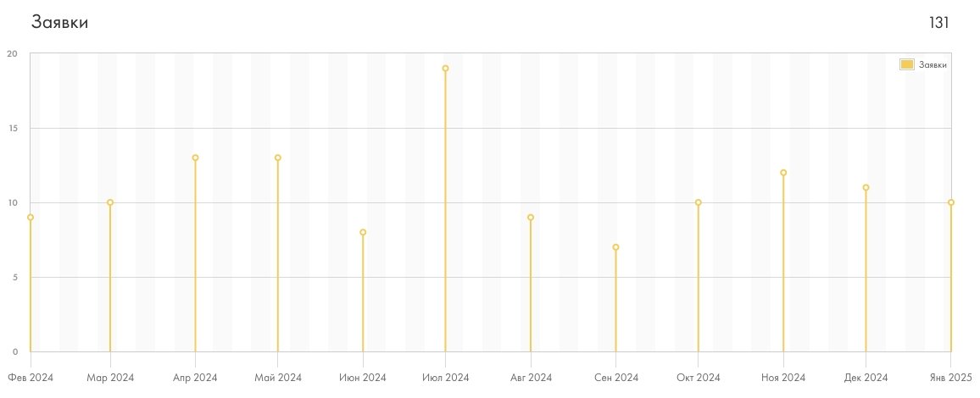The height and width of the screenshot is (398, 980).
Task: Click the Апр 2024 x-axis label
Action: (x=196, y=378)
